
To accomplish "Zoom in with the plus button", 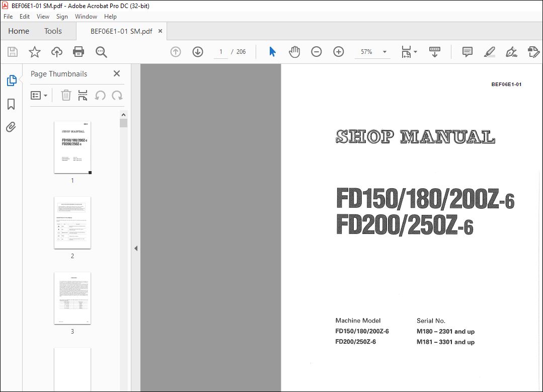I will tap(338, 52).
